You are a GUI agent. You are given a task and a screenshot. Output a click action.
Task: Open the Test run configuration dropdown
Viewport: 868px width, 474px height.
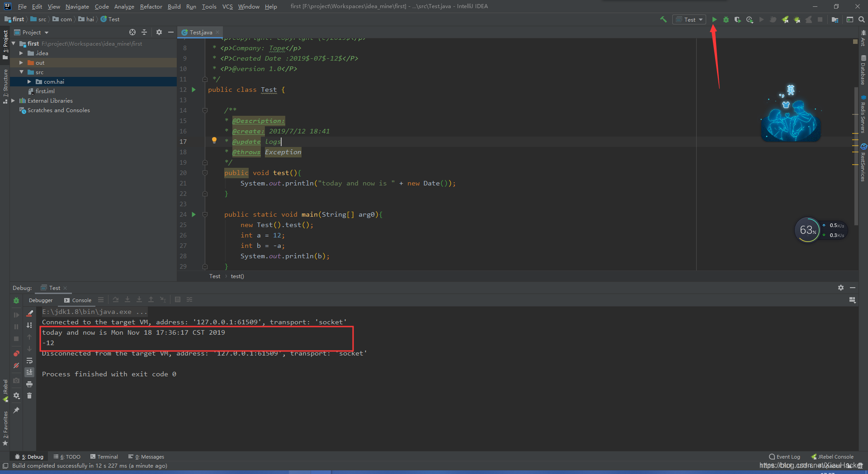[689, 19]
